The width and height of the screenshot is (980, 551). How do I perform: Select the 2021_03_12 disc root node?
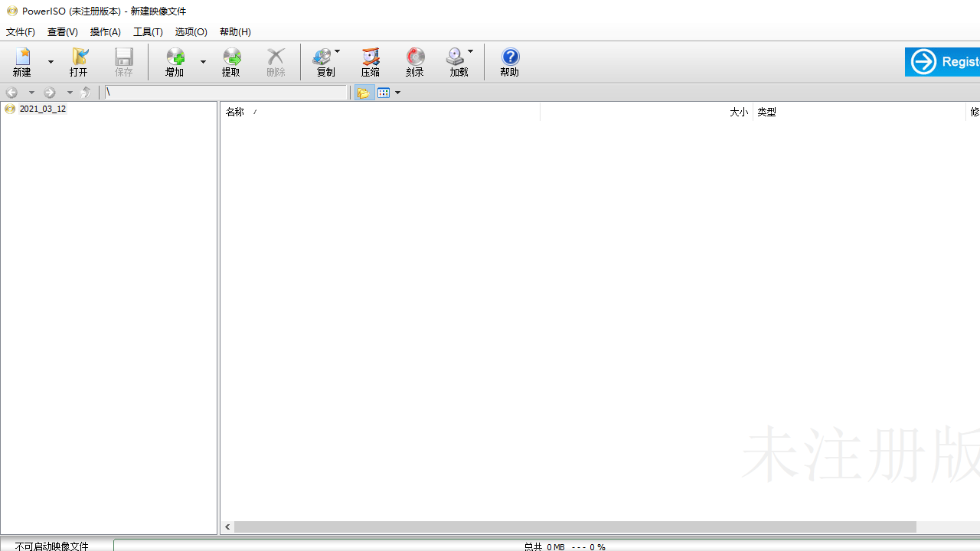pyautogui.click(x=43, y=108)
